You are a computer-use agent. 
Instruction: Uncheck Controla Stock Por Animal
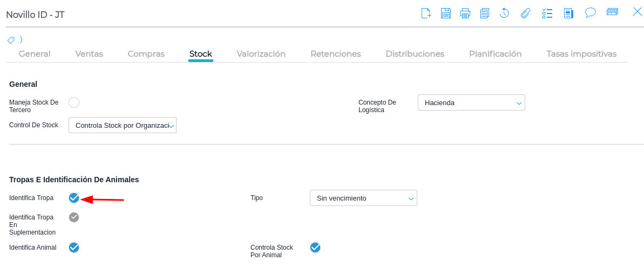315,248
